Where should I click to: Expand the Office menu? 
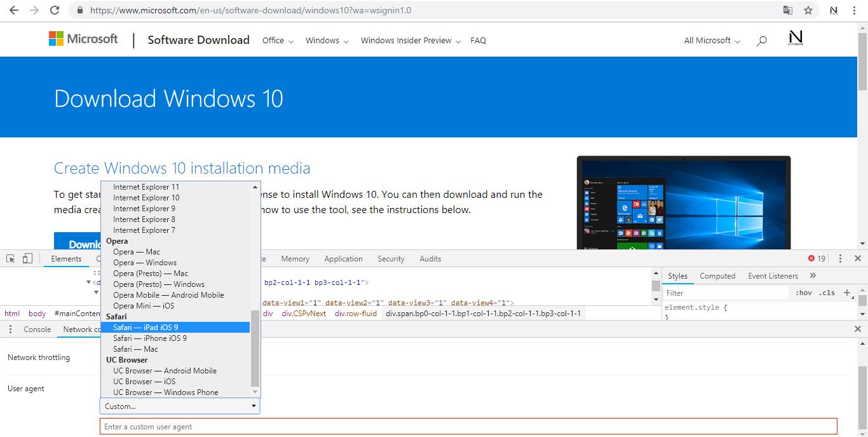tap(278, 40)
